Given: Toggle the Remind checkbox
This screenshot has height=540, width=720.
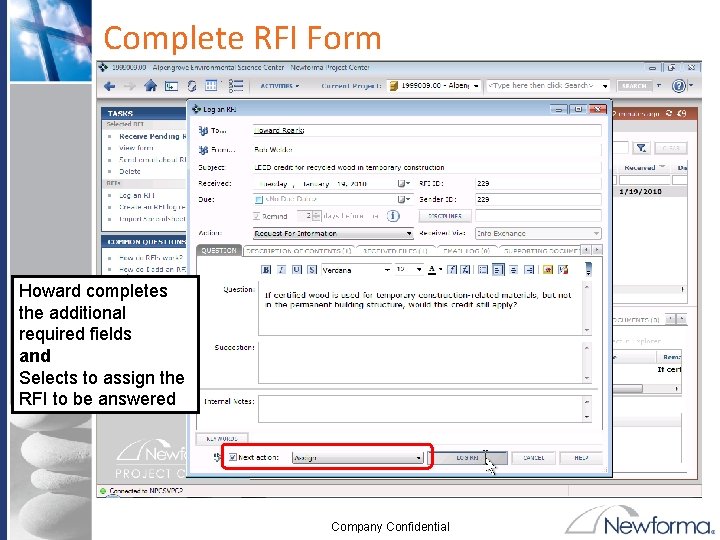Looking at the screenshot, I should (256, 216).
